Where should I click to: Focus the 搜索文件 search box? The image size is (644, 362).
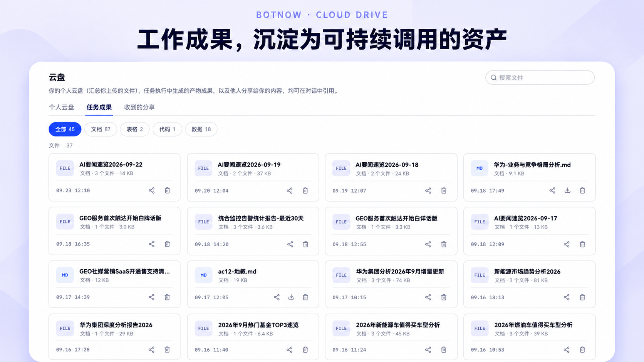tap(540, 77)
